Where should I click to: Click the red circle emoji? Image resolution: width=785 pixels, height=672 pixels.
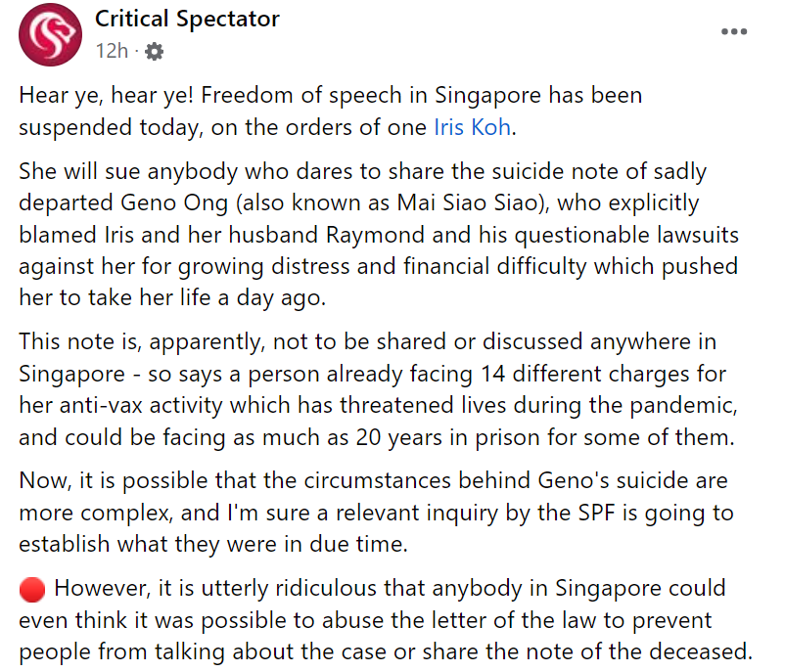(x=32, y=589)
